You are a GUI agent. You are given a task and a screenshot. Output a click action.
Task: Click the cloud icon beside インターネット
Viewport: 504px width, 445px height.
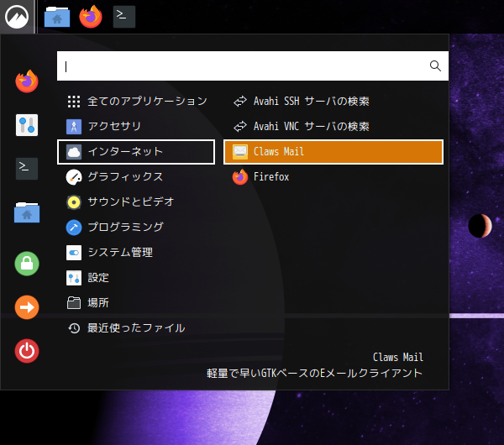74,152
